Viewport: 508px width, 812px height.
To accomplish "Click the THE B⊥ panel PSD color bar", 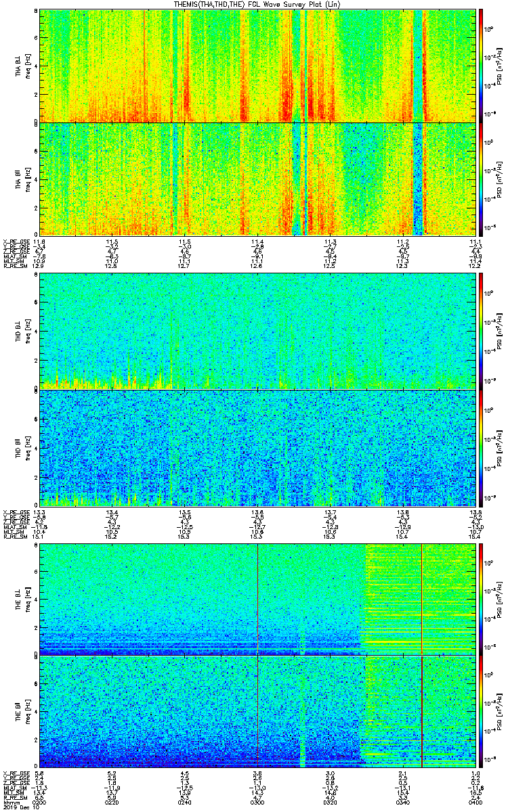I will pyautogui.click(x=481, y=599).
